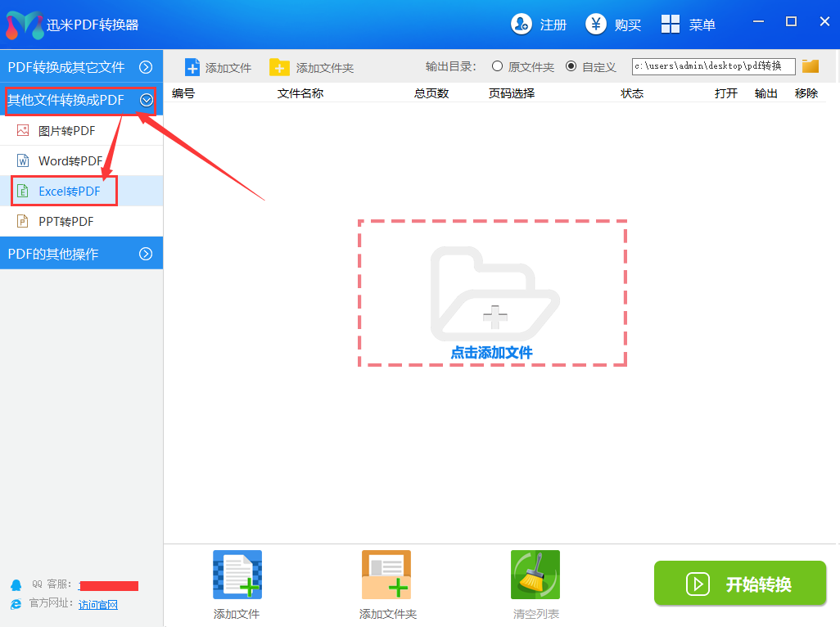Screen dimensions: 840x627
Task: Choose PPT转PDF in the sidebar
Action: (x=65, y=221)
